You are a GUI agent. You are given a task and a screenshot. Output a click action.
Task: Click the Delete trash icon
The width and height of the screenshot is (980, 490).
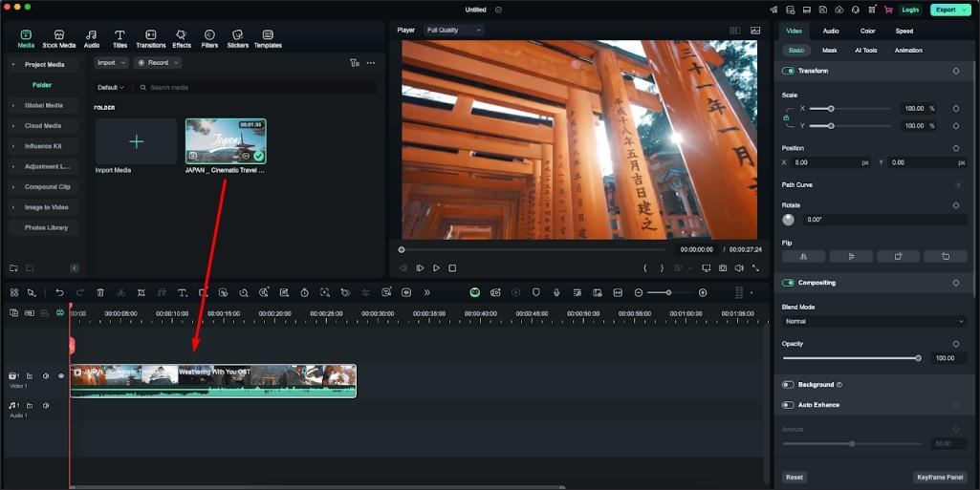100,292
